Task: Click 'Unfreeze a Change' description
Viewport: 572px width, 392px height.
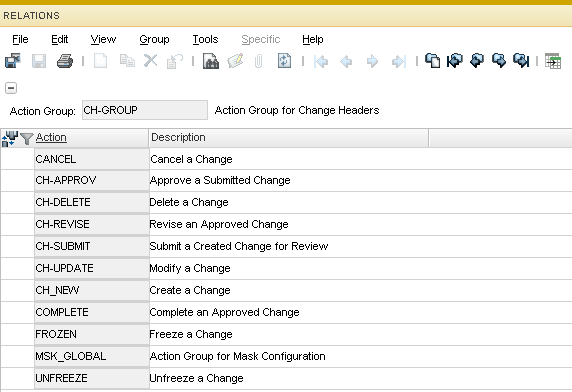Action: click(x=196, y=379)
